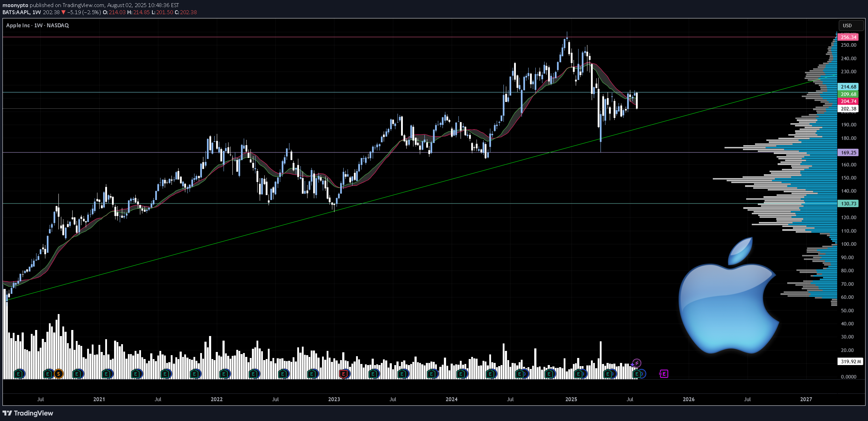Click the earnings marker nearest the 2024 label

pyautogui.click(x=461, y=374)
